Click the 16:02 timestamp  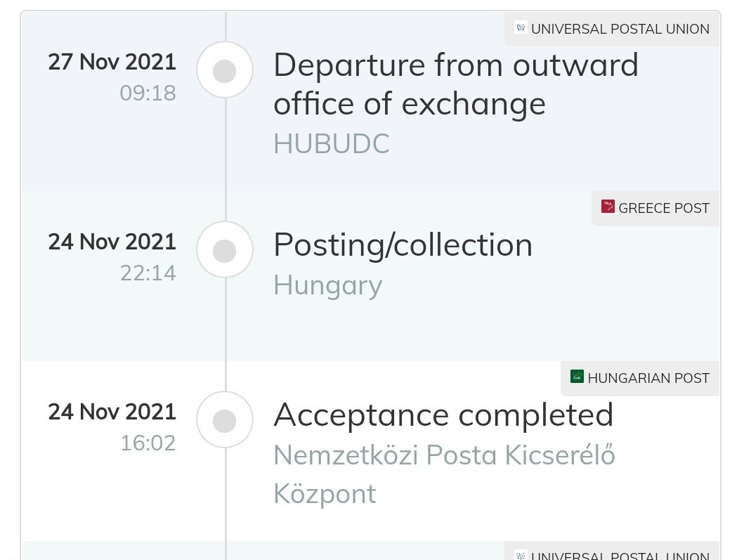pyautogui.click(x=148, y=443)
